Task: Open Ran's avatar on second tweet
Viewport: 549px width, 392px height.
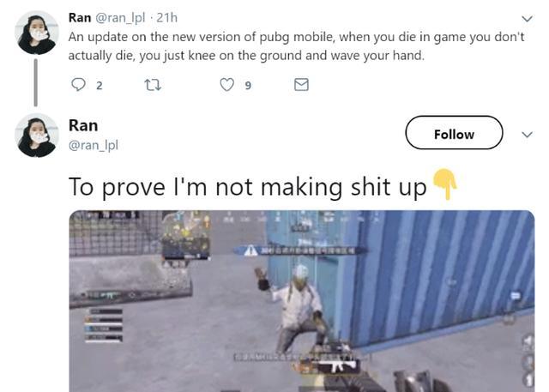Action: (x=36, y=136)
